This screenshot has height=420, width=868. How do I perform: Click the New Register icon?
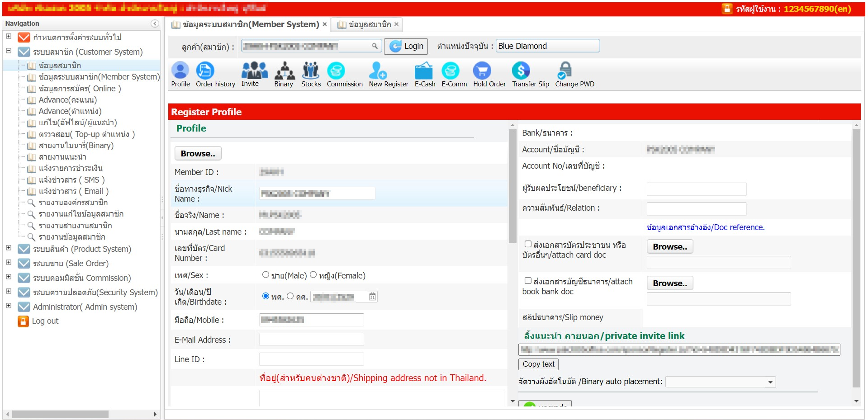(378, 71)
